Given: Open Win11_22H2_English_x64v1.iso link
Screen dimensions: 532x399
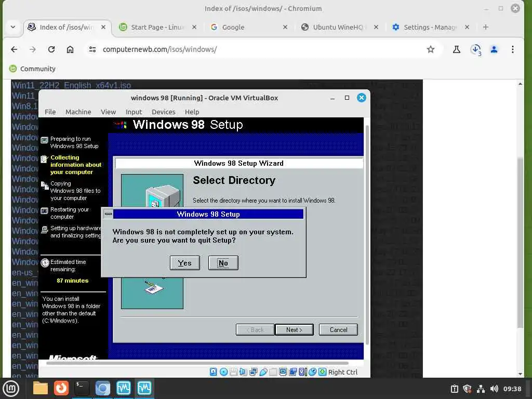Looking at the screenshot, I should click(x=71, y=85).
